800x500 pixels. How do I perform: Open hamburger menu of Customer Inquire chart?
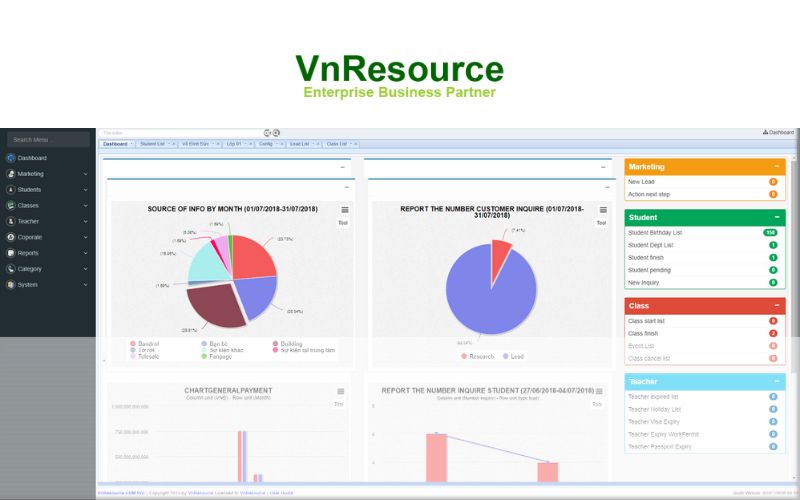[603, 210]
